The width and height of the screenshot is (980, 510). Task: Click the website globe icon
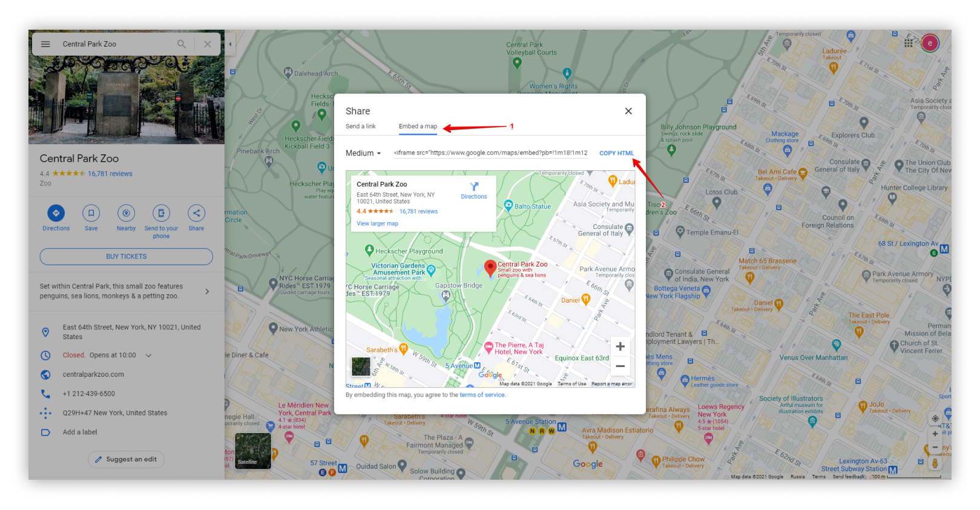45,375
